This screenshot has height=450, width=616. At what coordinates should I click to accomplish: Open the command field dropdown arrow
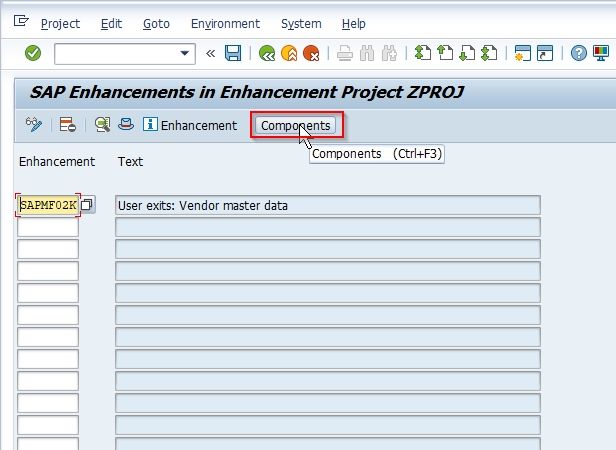[x=184, y=53]
